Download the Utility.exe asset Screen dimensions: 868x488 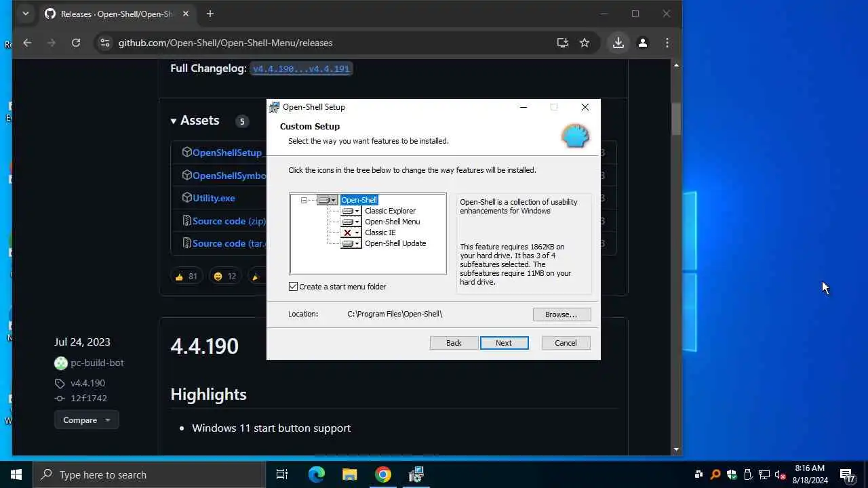point(214,198)
